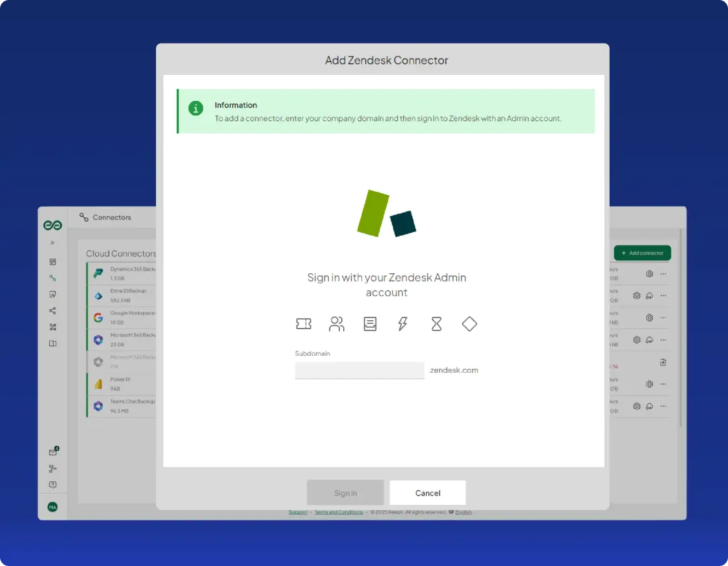Click the lightning bolt icon in the dialog
Screen dimensions: 728x566
coord(402,323)
